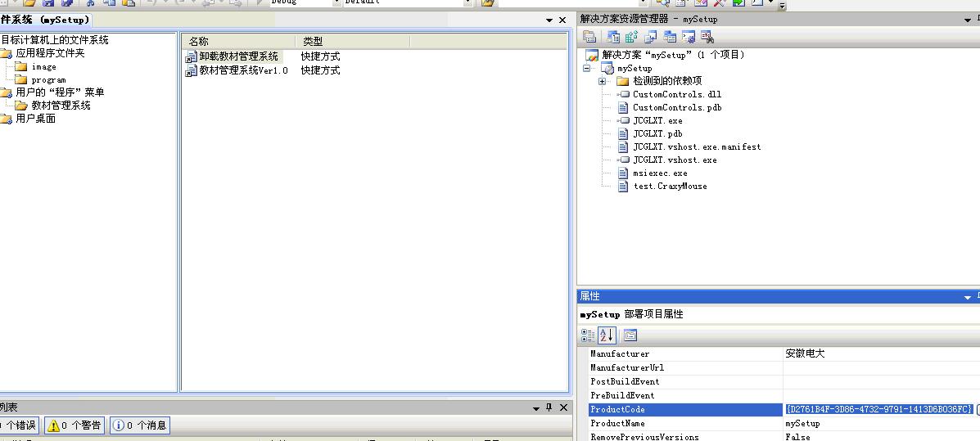Viewport: 980px width, 441px height.
Task: Expand the 检测到的依赖项 folder node
Action: pyautogui.click(x=603, y=82)
